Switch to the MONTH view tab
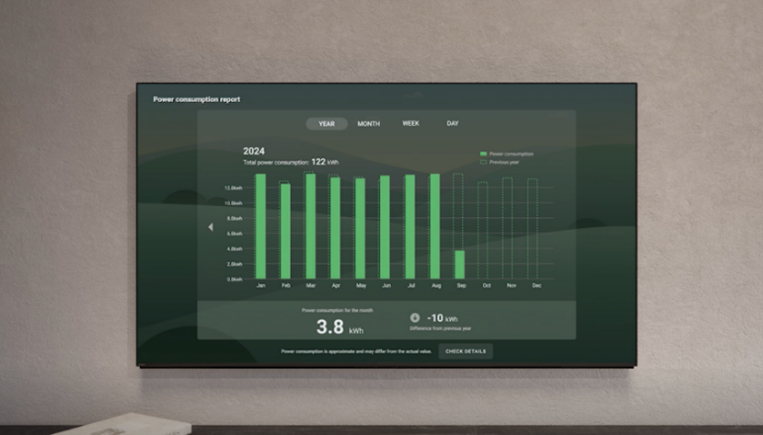Screen dimensions: 763x435 pos(369,124)
